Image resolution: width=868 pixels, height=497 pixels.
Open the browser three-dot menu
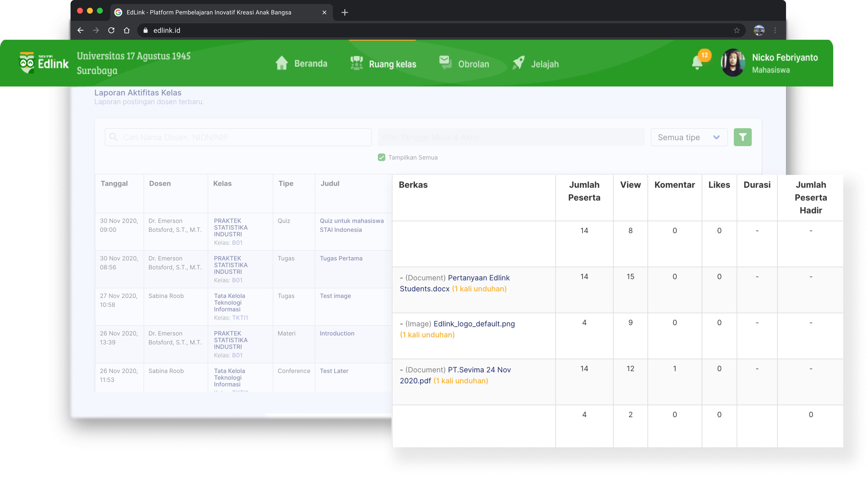tap(775, 30)
